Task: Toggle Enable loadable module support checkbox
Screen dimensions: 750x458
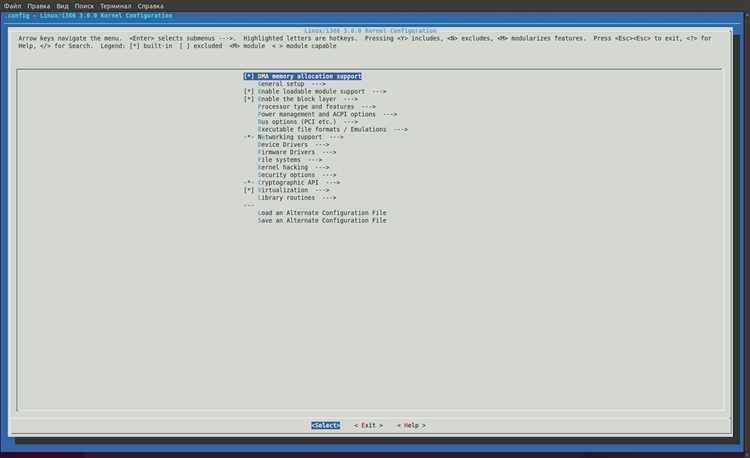Action: pos(249,91)
